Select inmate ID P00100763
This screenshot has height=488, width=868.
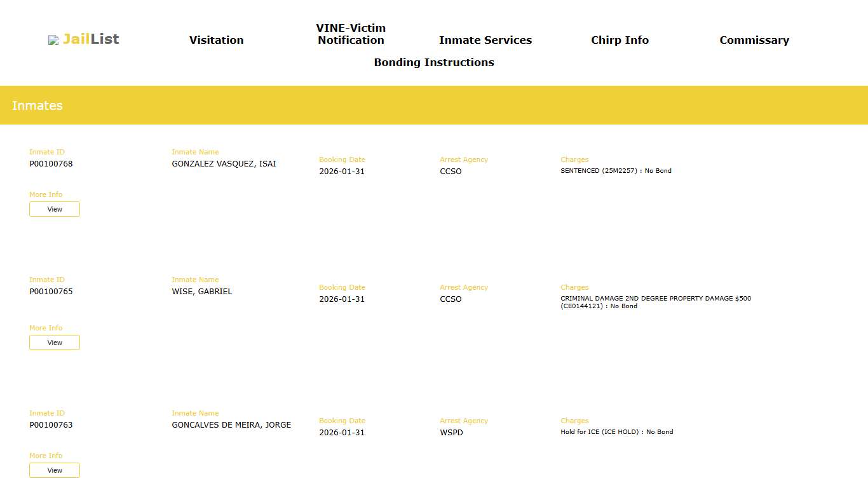coord(51,425)
